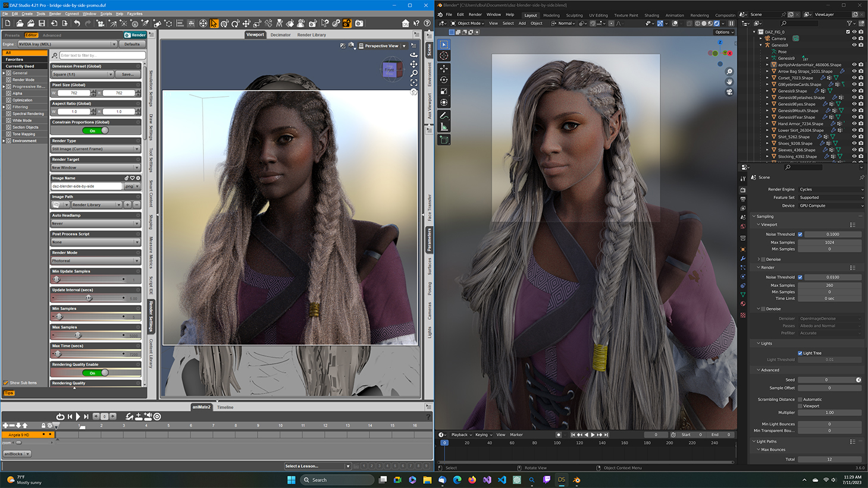Click the camera Render icon in DAZ toolbar
Viewport: 868px width, 488px height.
359,23
